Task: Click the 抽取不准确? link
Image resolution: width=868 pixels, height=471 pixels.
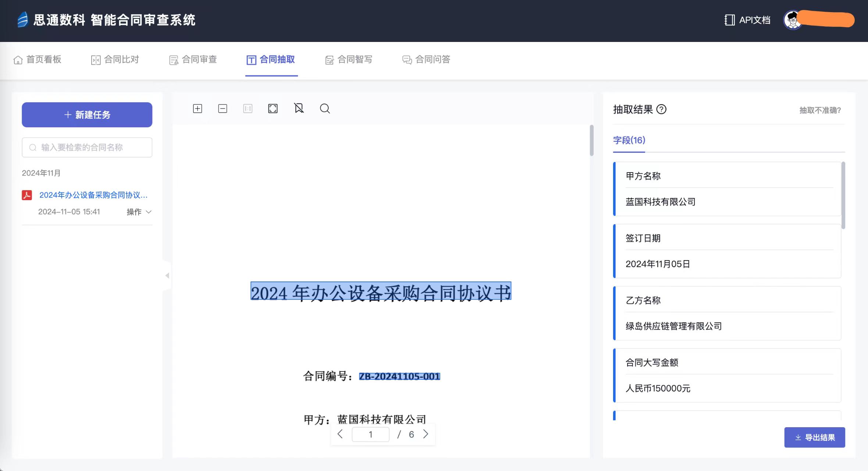Action: [820, 110]
